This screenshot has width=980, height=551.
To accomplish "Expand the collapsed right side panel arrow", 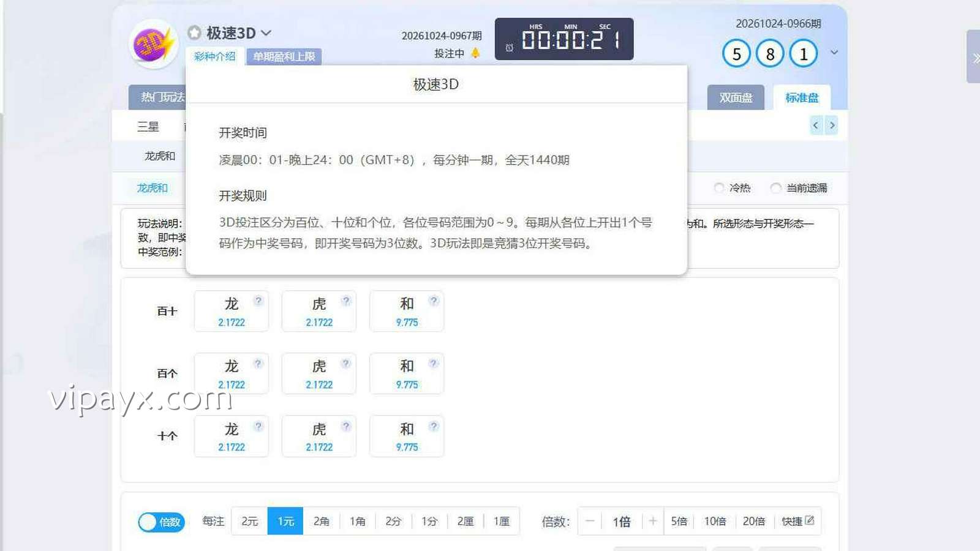I will tap(974, 58).
